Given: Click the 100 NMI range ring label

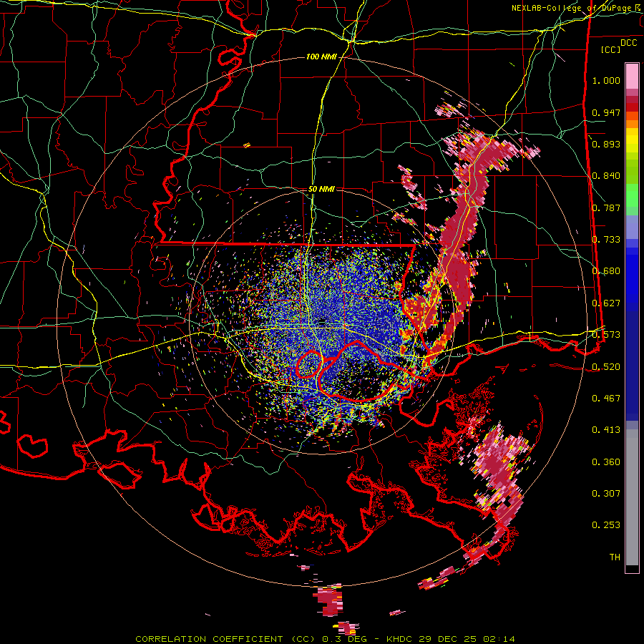Looking at the screenshot, I should pos(321,57).
